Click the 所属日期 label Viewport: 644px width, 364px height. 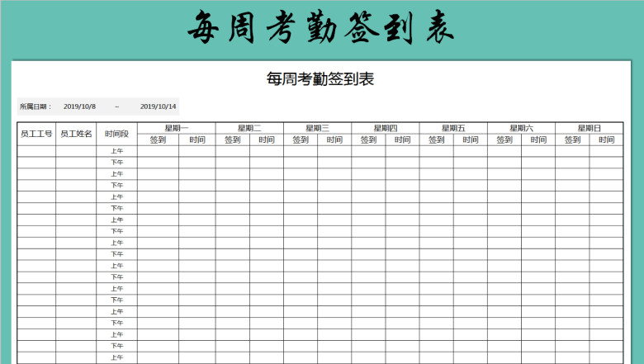point(36,106)
